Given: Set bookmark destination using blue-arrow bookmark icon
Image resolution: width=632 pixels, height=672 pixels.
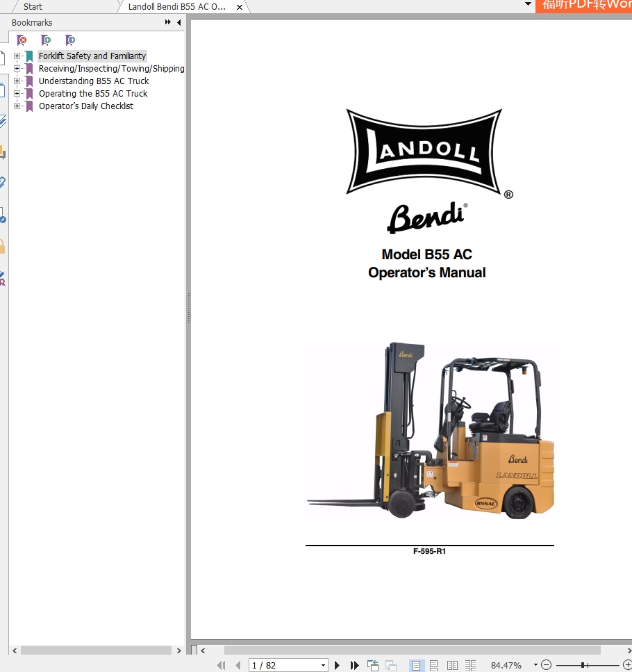Looking at the screenshot, I should [70, 40].
